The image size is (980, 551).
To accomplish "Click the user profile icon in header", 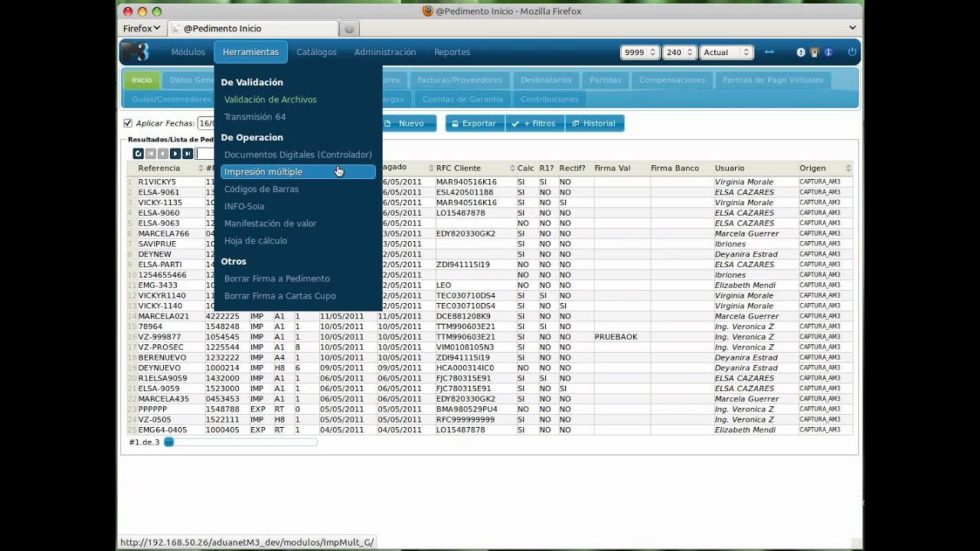I will click(x=815, y=53).
